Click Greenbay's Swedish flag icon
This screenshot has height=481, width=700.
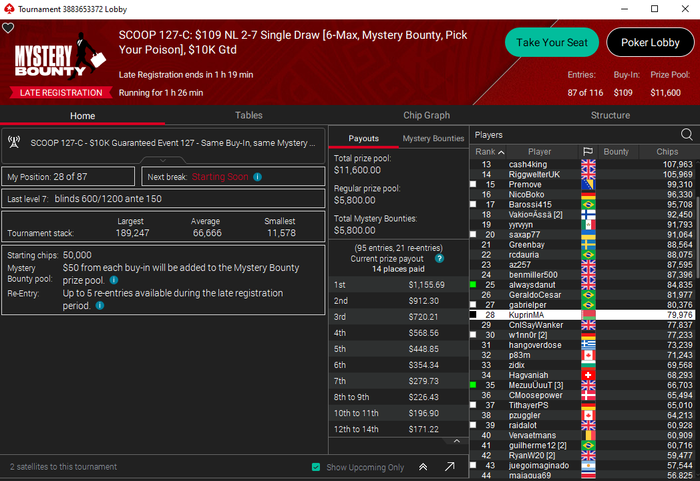pos(588,245)
